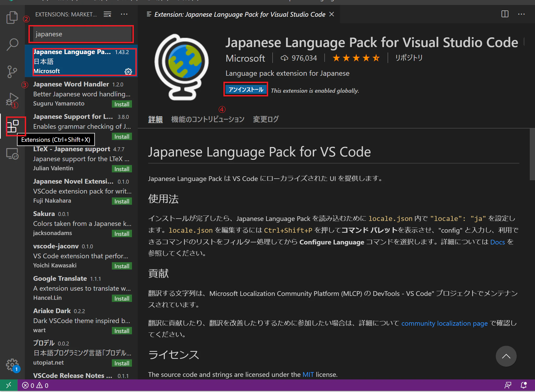Image resolution: width=535 pixels, height=392 pixels.
Task: Click the extension details scrollbar
Action: 532,154
